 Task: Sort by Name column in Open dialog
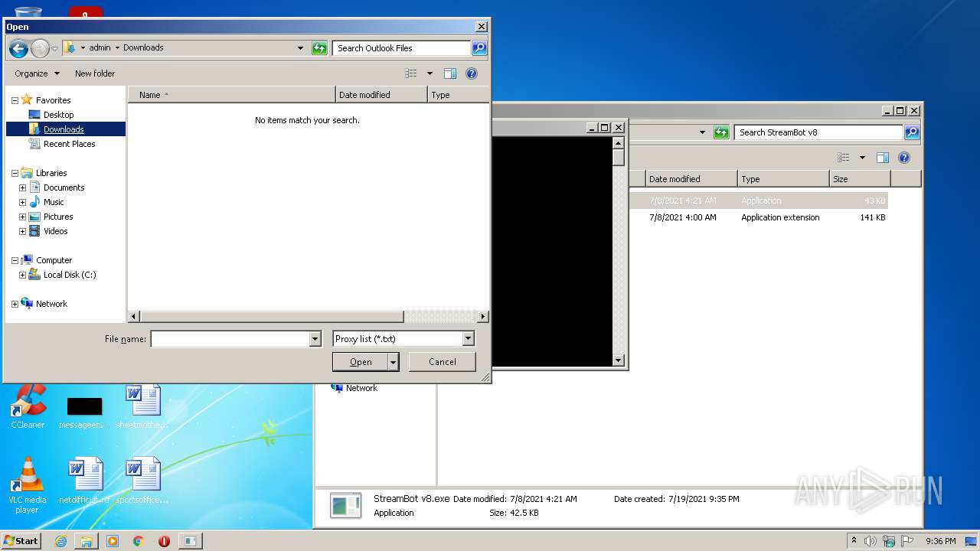click(232, 95)
